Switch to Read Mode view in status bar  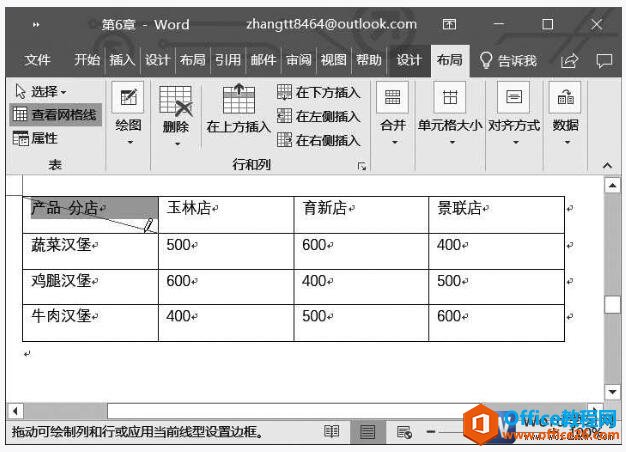click(x=331, y=432)
